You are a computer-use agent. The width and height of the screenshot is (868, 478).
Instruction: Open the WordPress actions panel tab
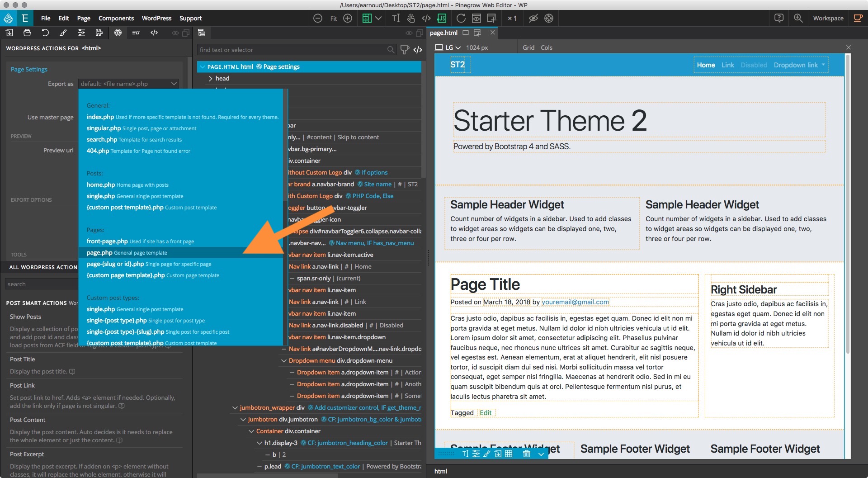point(118,33)
